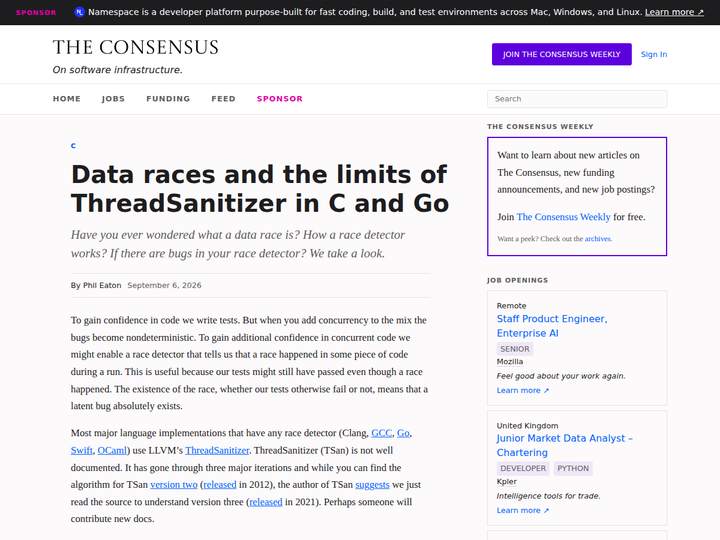Click the C category tag above the title
Screen dimensions: 720x540
[73, 146]
